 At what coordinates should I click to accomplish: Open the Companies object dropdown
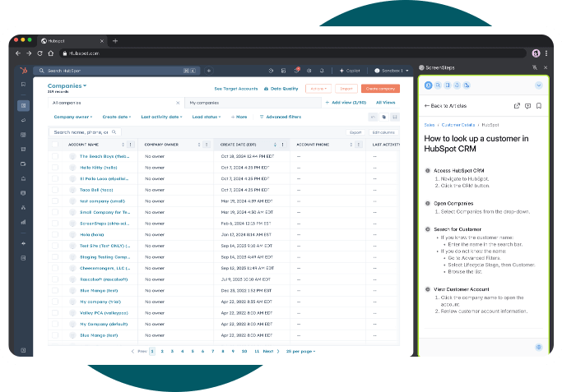click(67, 86)
